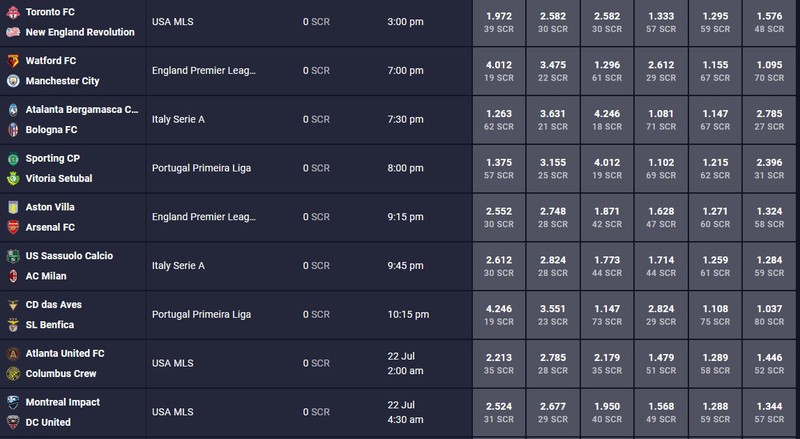Click the Watford FC crest icon

13,61
